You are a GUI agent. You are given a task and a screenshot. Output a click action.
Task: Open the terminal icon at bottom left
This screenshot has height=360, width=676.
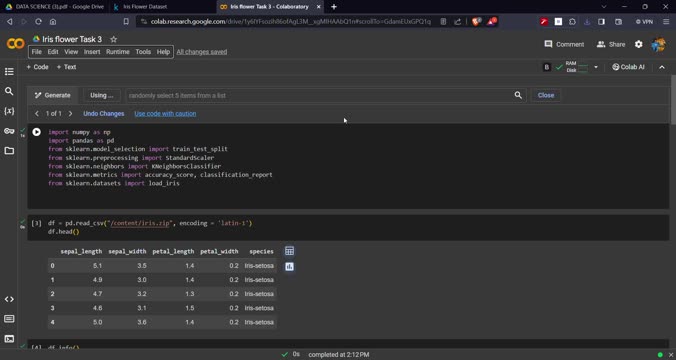9,339
